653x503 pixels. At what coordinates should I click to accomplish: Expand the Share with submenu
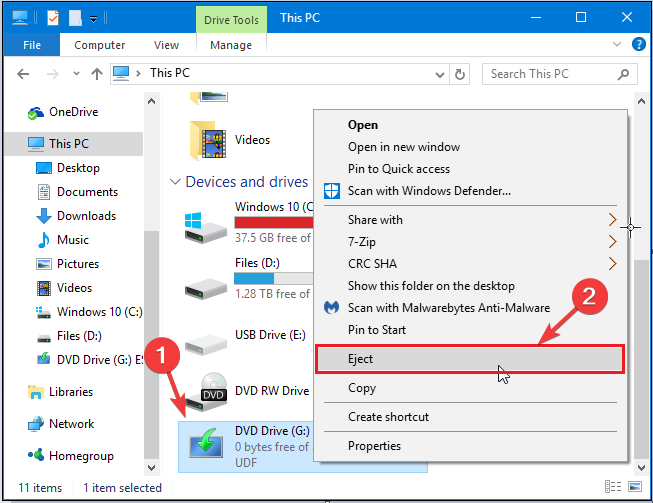click(470, 220)
